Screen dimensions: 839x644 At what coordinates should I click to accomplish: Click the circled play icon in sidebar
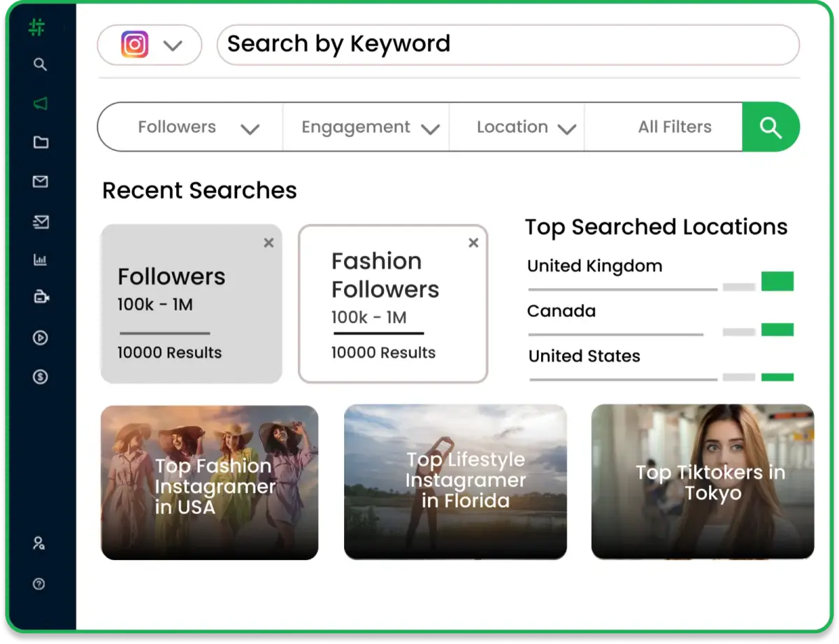pos(40,338)
